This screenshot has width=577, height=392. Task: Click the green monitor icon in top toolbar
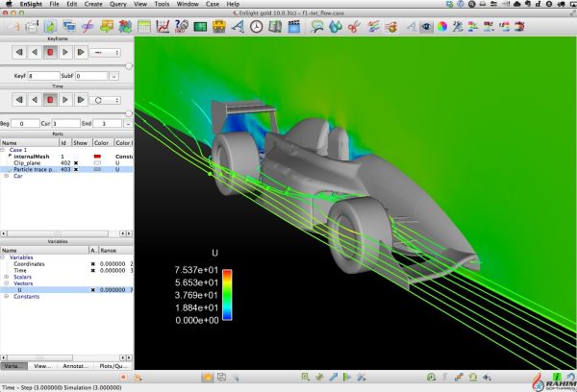pyautogui.click(x=200, y=26)
